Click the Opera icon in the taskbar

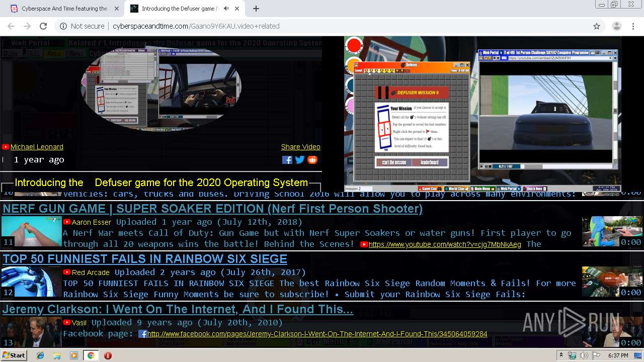[108, 355]
